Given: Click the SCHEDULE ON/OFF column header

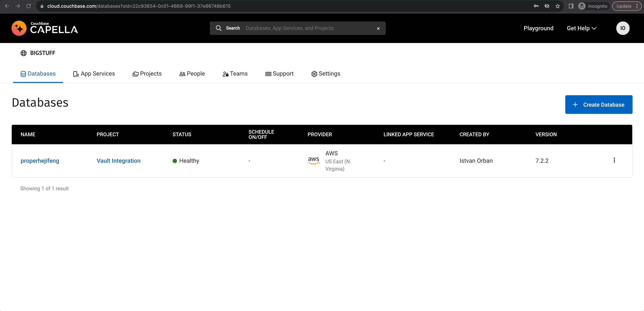Looking at the screenshot, I should point(261,134).
